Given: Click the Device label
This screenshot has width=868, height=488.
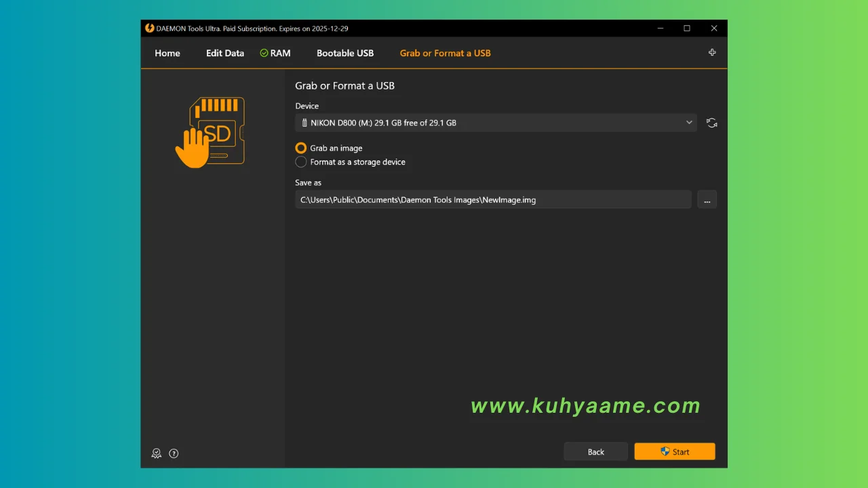Looking at the screenshot, I should 307,106.
